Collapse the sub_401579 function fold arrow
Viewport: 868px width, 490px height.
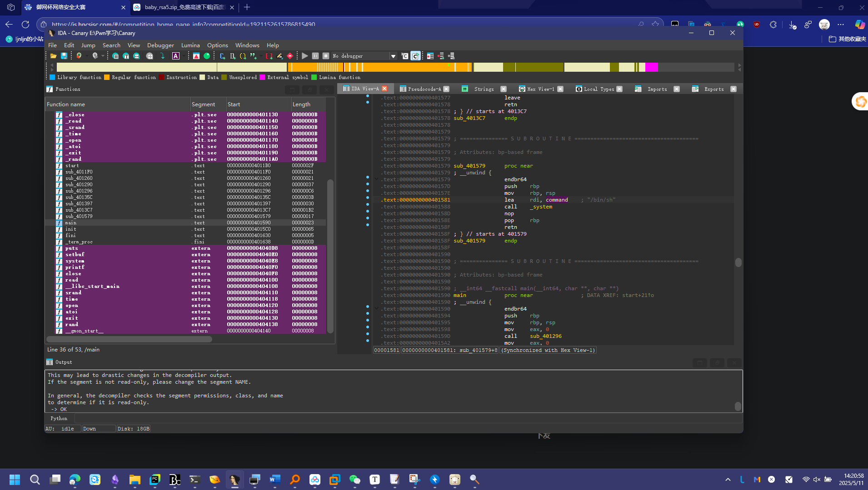click(376, 179)
